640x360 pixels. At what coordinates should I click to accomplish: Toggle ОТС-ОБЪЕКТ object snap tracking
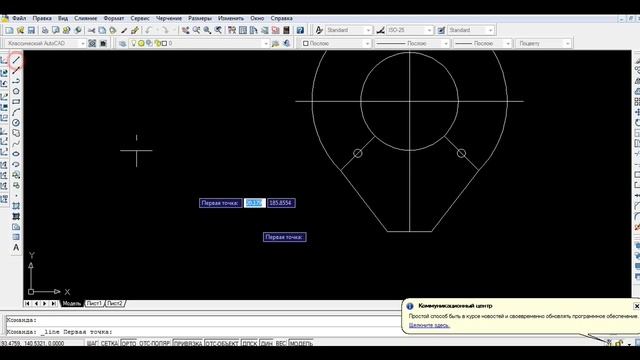click(x=222, y=343)
